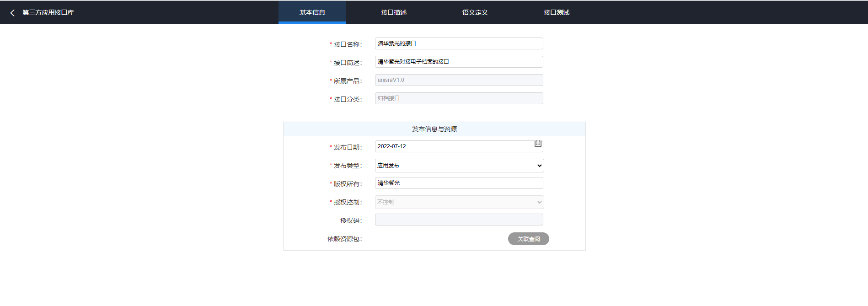The height and width of the screenshot is (306, 868).
Task: Open the 接口描述 tab
Action: (x=393, y=12)
